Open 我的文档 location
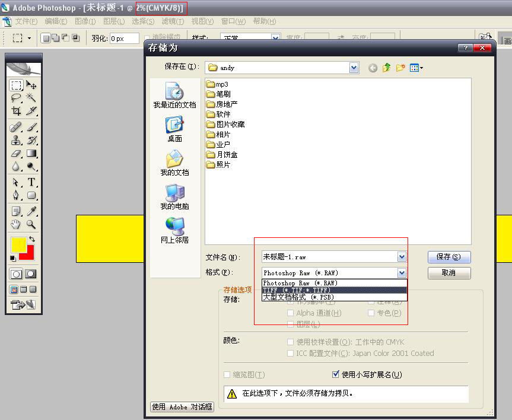Screen dimensions: 512x420 (174, 163)
